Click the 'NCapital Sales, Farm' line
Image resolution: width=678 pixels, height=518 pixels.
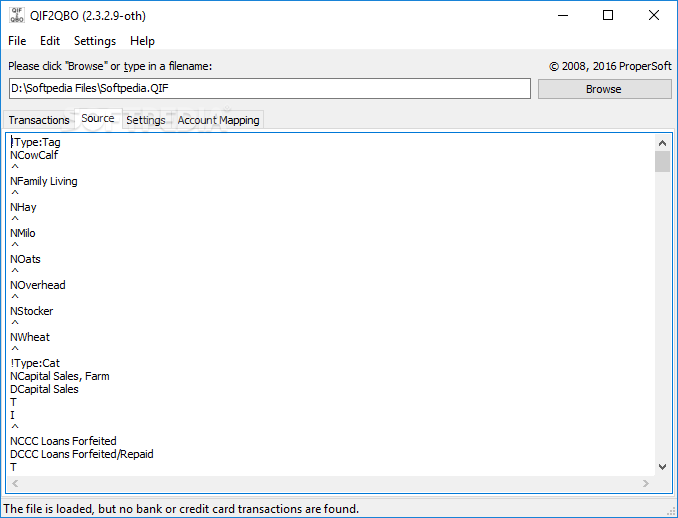[x=60, y=376]
